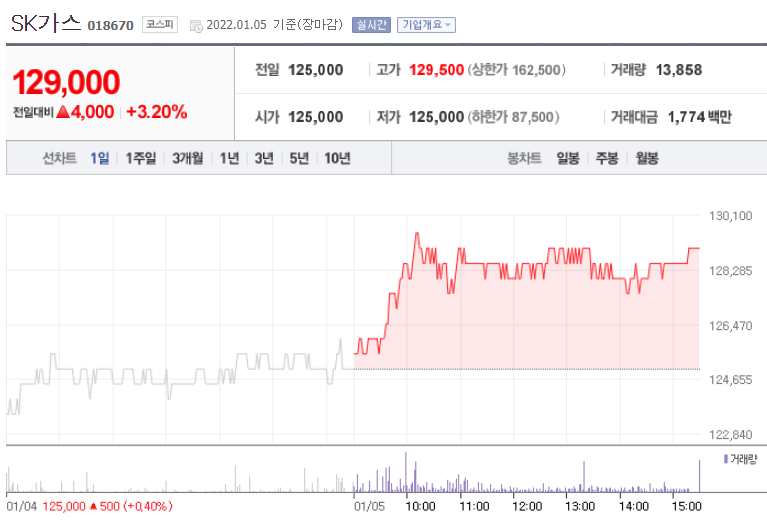Click the 거래대금 1,774 백만 value
767x524 pixels.
click(x=699, y=117)
